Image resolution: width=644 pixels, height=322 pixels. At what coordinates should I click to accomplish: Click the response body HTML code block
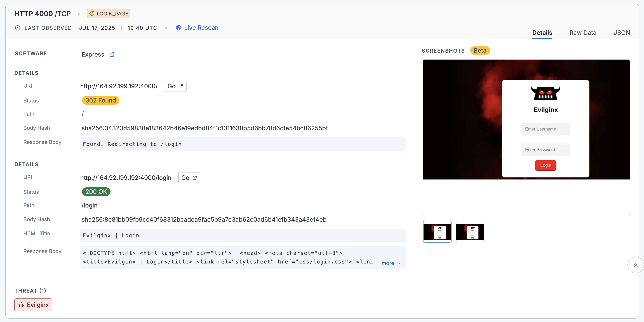coord(243,257)
